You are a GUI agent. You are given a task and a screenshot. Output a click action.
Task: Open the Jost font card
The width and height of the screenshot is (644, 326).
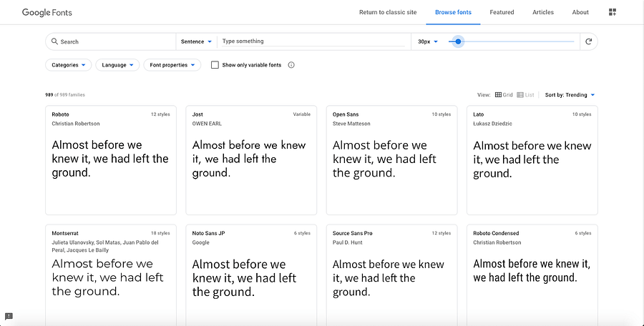coord(251,160)
